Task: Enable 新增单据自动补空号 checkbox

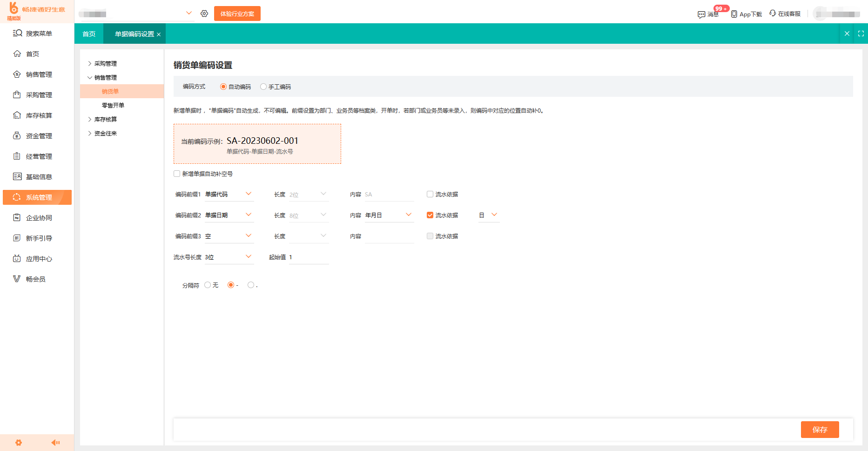Action: [177, 173]
